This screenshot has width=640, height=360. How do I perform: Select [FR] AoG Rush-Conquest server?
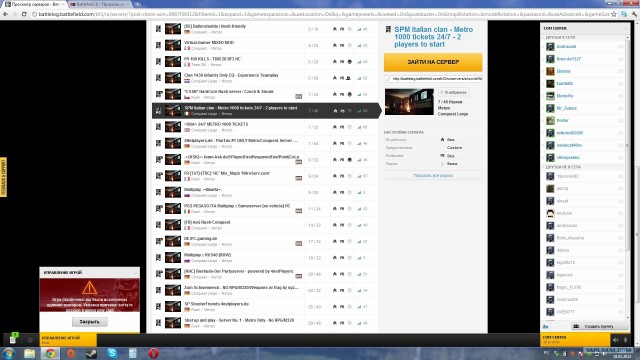[265, 225]
